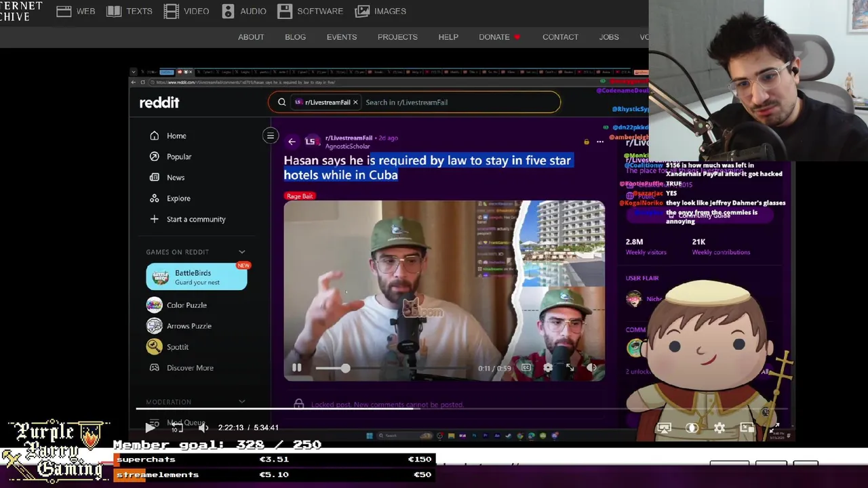Pause the embedded reddit video
868x488 pixels.
pyautogui.click(x=297, y=368)
